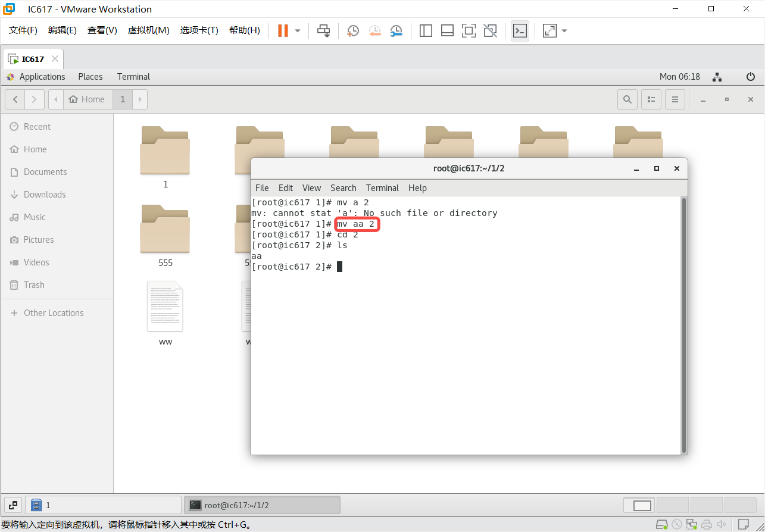Click the network status icon in the top panel
Viewport: 765px width, 532px height.
717,77
